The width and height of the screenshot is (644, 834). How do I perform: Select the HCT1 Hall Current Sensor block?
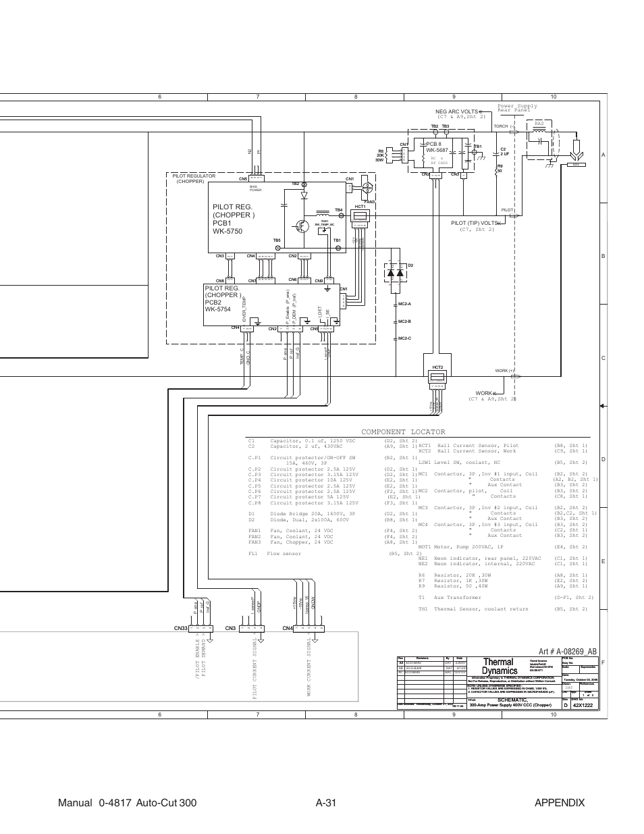(x=360, y=215)
